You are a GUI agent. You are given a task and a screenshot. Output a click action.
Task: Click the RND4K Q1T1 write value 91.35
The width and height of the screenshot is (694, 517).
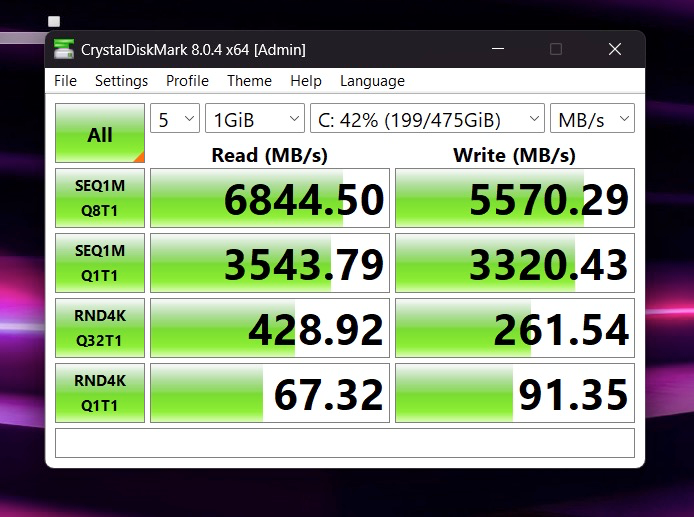point(515,393)
